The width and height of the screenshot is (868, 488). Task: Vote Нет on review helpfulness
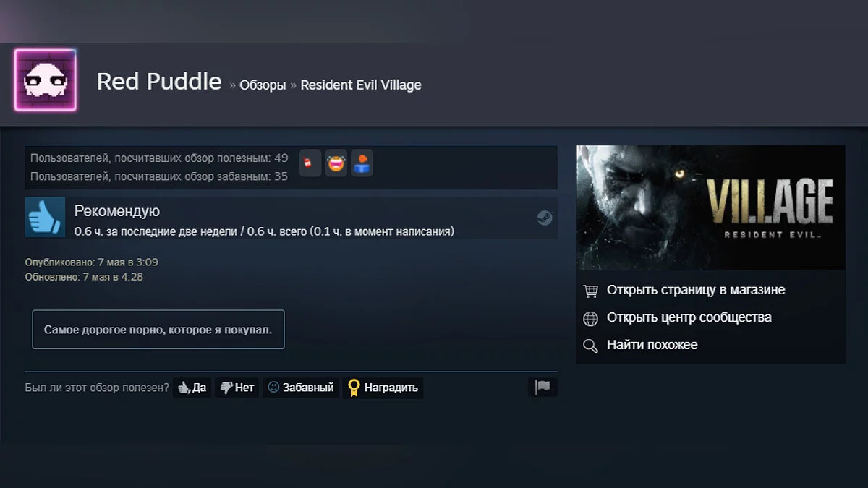(237, 388)
